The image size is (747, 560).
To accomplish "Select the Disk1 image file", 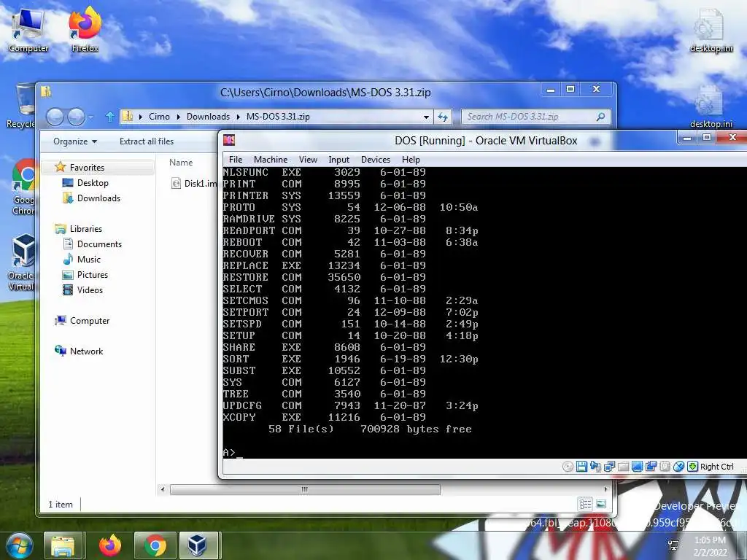I will click(x=194, y=183).
